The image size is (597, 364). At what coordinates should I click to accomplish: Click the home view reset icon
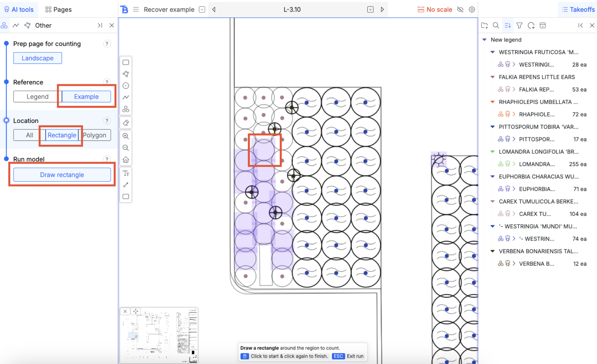coord(126,160)
